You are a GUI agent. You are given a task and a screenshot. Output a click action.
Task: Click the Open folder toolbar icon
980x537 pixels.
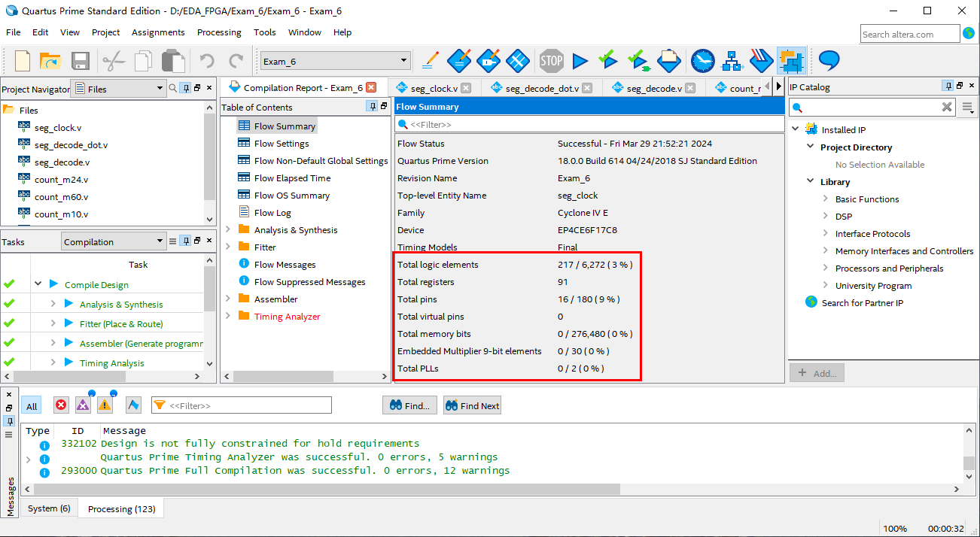50,61
